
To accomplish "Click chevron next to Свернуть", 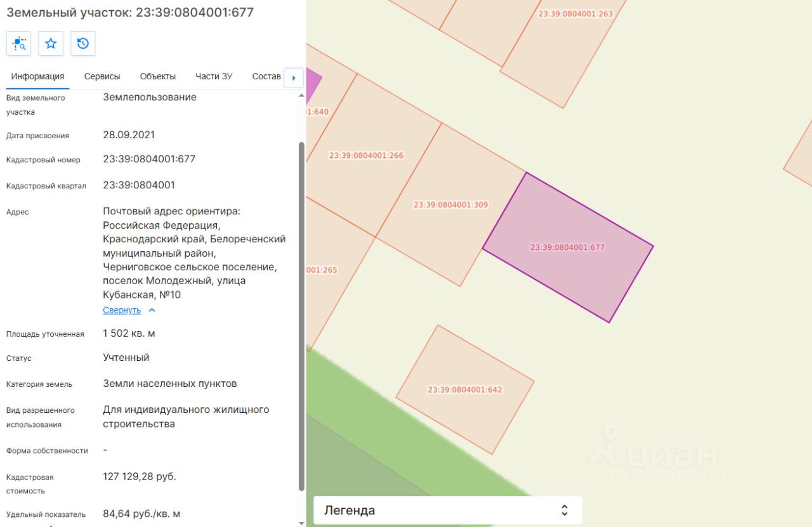I will pos(152,310).
